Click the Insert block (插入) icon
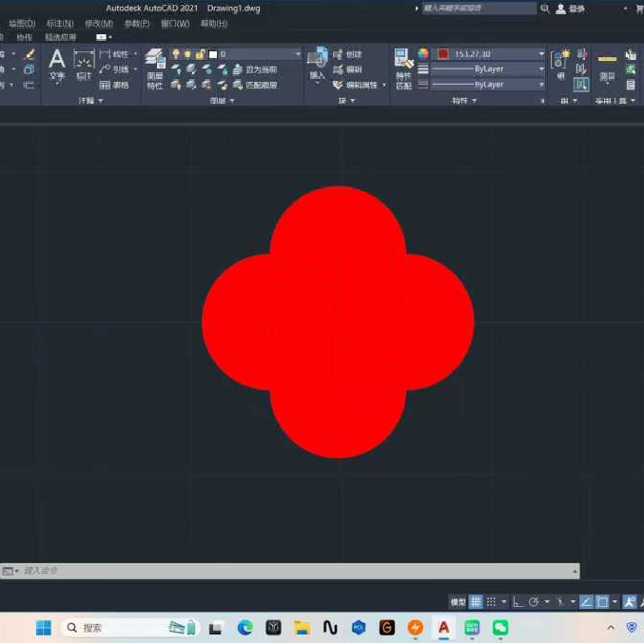The height and width of the screenshot is (644, 644). 317,64
